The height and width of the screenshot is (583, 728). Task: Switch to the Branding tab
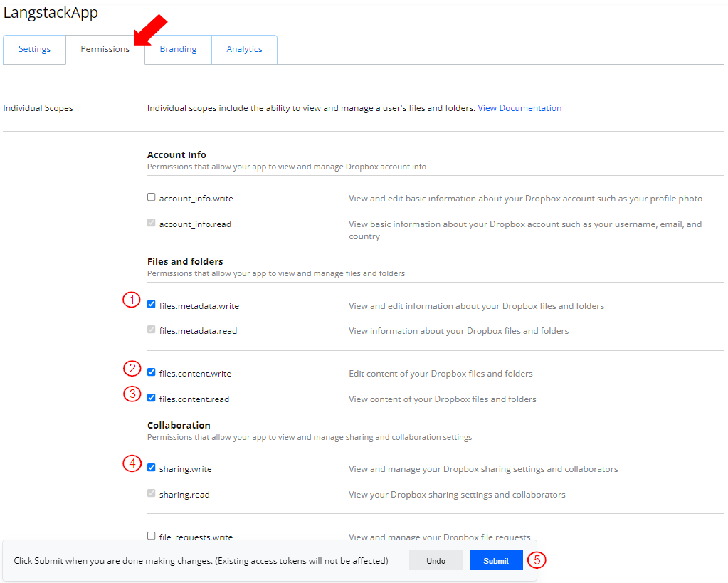coord(178,50)
